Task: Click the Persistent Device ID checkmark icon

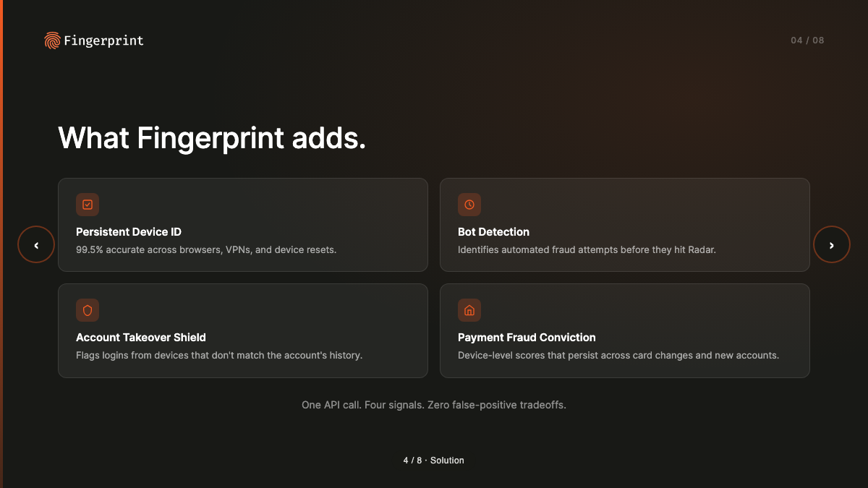Action: click(x=88, y=205)
